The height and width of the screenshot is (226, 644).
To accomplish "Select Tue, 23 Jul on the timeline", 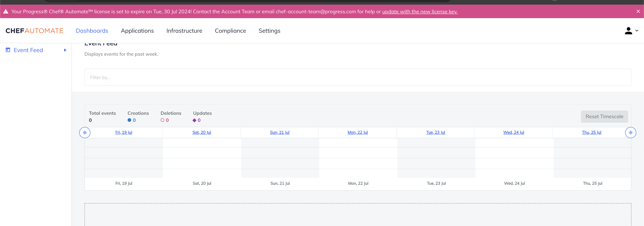I will [436, 132].
